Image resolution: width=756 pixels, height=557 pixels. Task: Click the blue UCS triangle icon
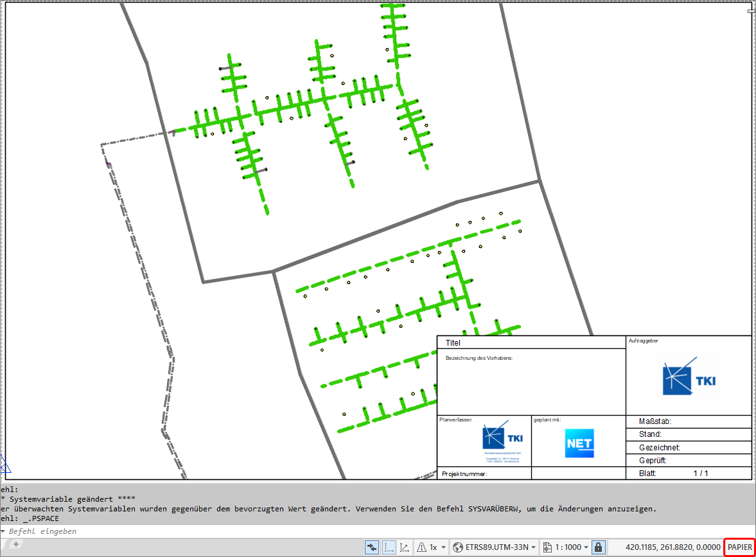tap(5, 465)
